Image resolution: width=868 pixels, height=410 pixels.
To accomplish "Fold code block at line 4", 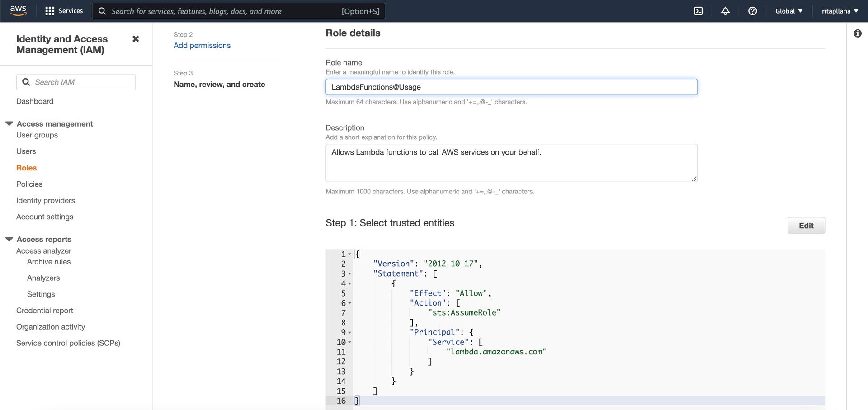I will click(349, 283).
